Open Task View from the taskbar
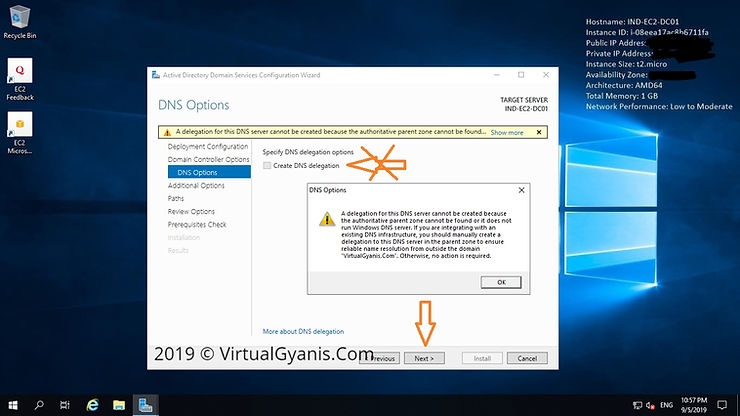The width and height of the screenshot is (740, 416). click(66, 405)
